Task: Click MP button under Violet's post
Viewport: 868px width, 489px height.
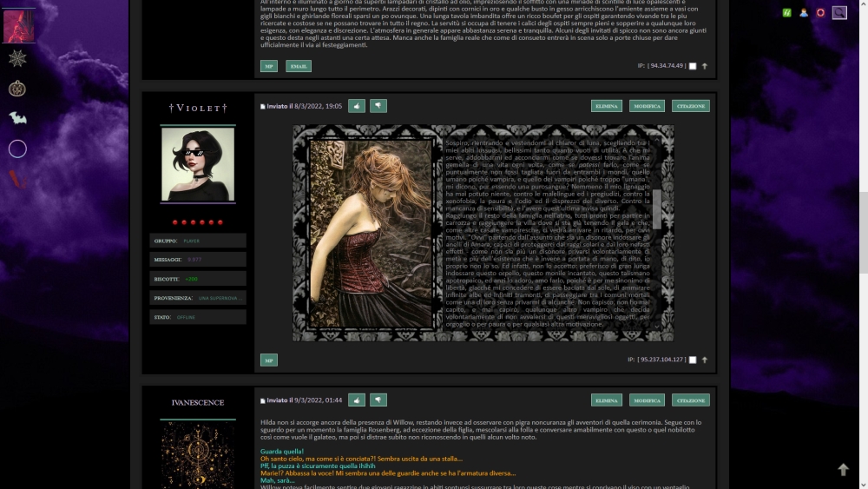Action: (x=269, y=360)
